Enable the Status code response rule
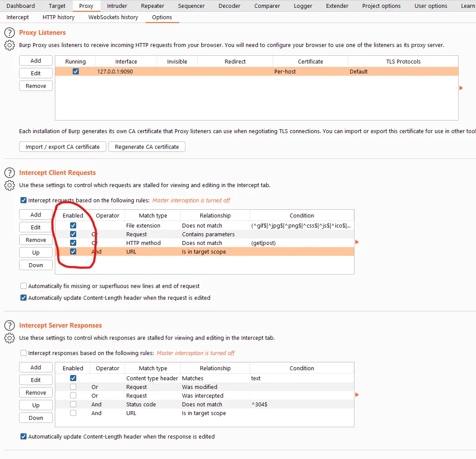The image size is (476, 459). point(73,404)
